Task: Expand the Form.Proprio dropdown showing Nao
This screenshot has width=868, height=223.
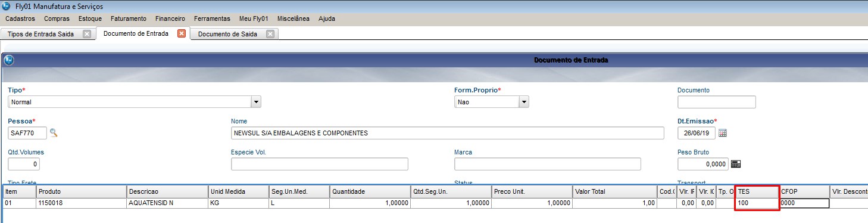Action: [524, 102]
